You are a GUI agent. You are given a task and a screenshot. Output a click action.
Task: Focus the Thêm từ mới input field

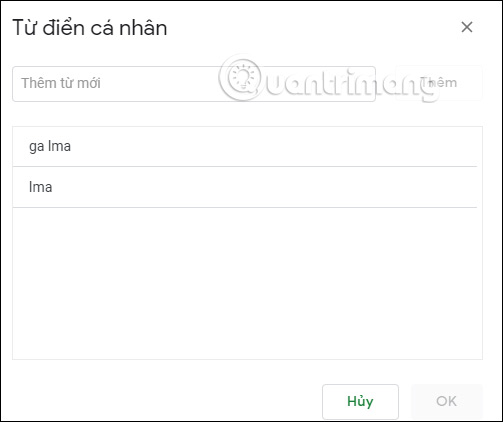pyautogui.click(x=194, y=84)
